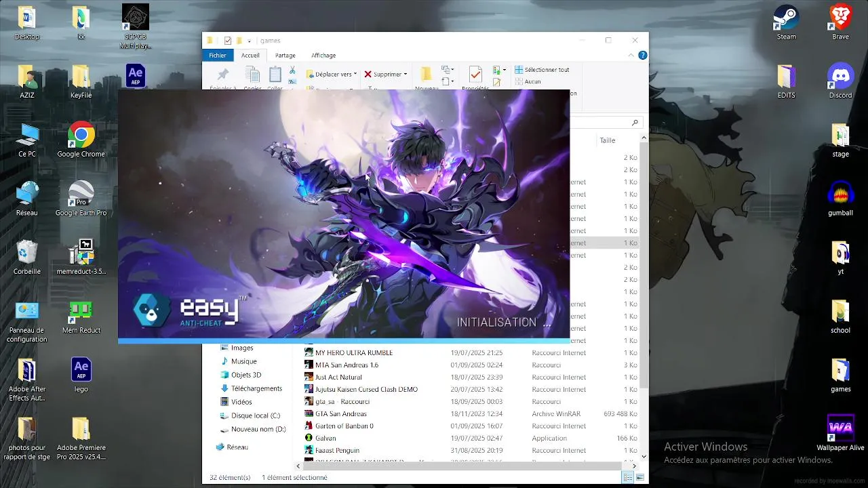Switch Explorer to large thumbnails view icon
This screenshot has width=868, height=488.
click(639, 478)
